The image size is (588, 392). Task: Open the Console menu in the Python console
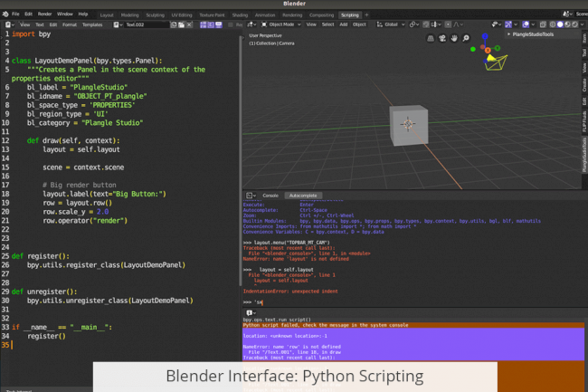coord(270,196)
